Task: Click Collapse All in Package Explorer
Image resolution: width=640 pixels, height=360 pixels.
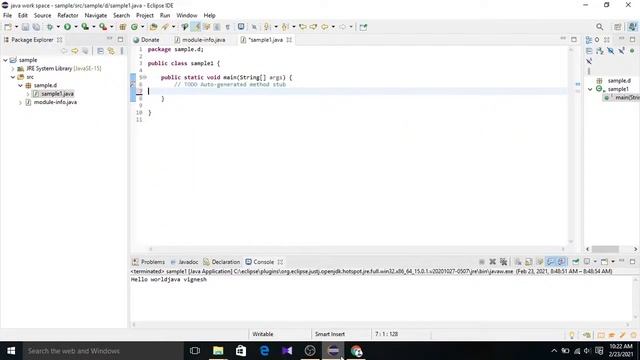Action: point(100,51)
